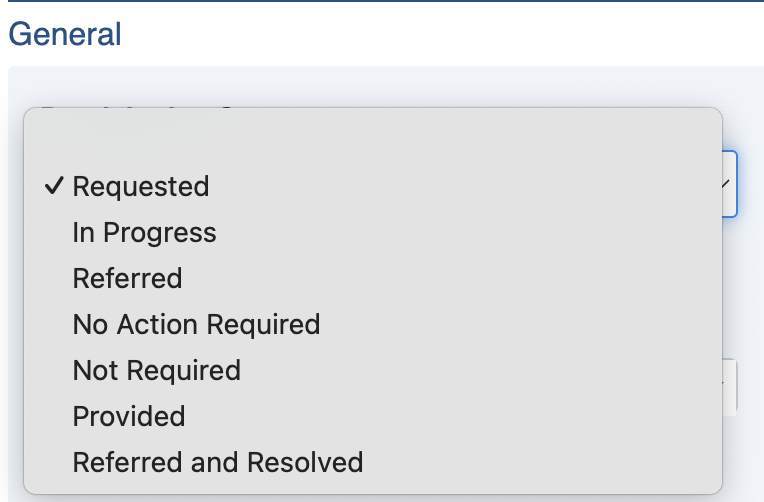Click the chevron arrow of the focused dropdown
The image size is (764, 502).
(x=727, y=183)
